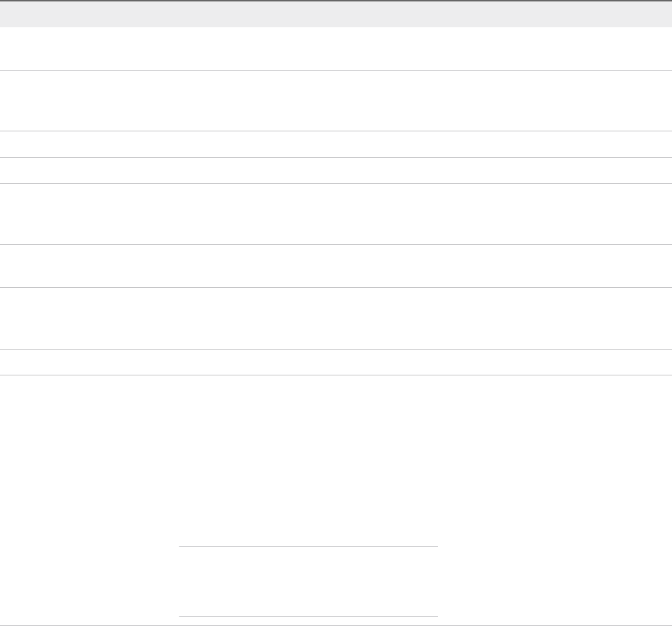
Task: Click the third, narrow table row
Action: click(336, 144)
